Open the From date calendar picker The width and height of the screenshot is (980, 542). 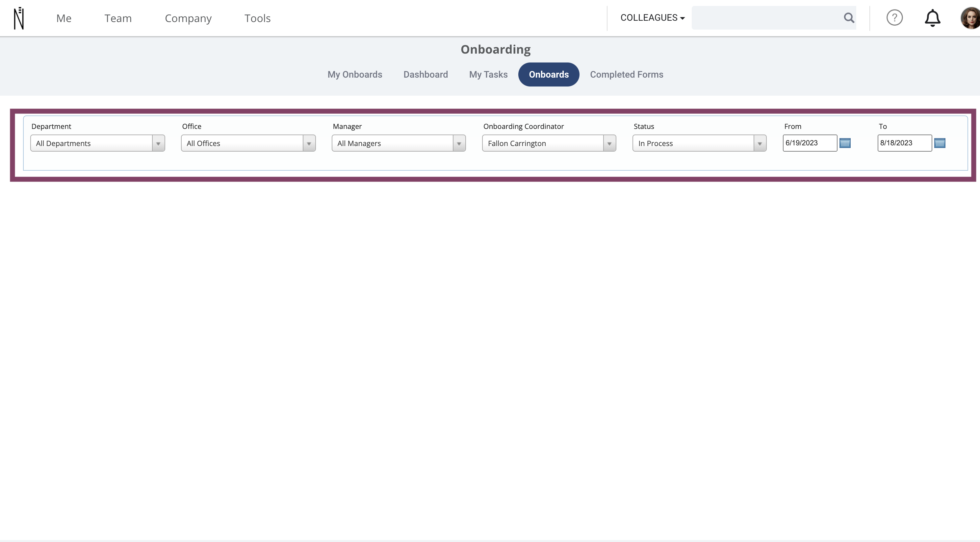point(845,143)
